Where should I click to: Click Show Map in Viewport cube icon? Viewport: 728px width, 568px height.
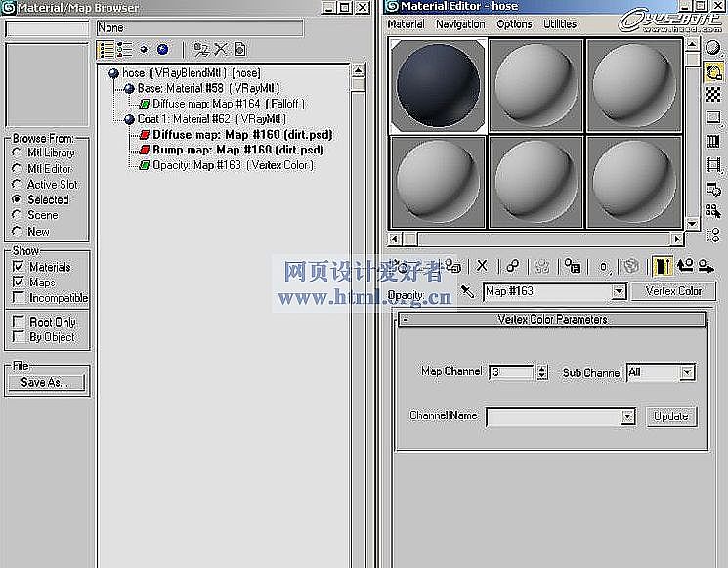631,266
